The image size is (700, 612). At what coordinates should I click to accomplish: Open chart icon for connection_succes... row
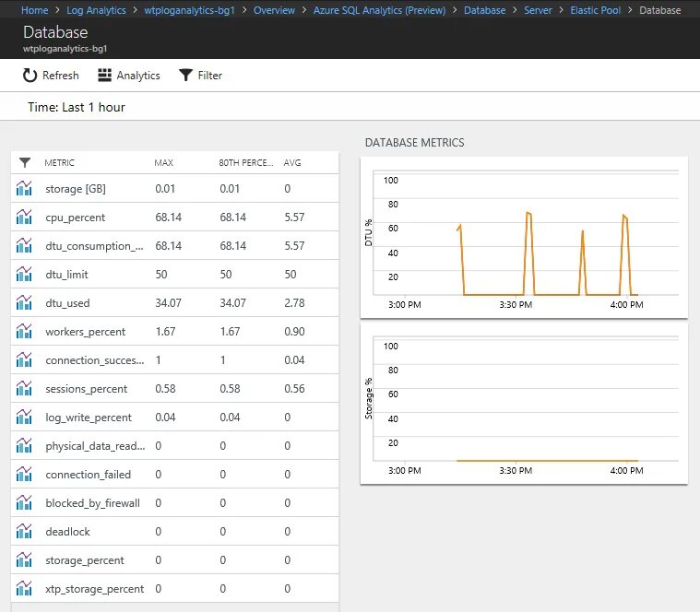(x=24, y=360)
